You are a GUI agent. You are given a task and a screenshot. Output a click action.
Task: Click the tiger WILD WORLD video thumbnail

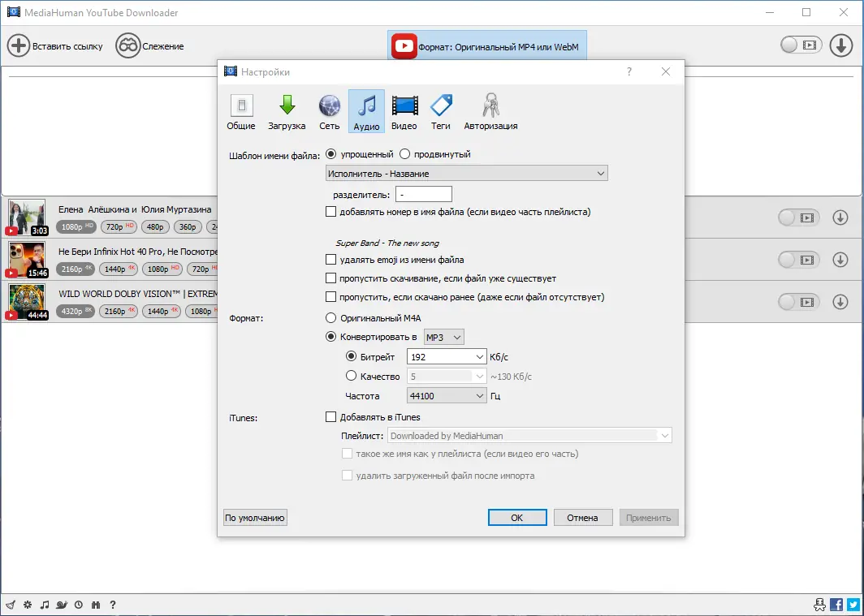point(28,302)
